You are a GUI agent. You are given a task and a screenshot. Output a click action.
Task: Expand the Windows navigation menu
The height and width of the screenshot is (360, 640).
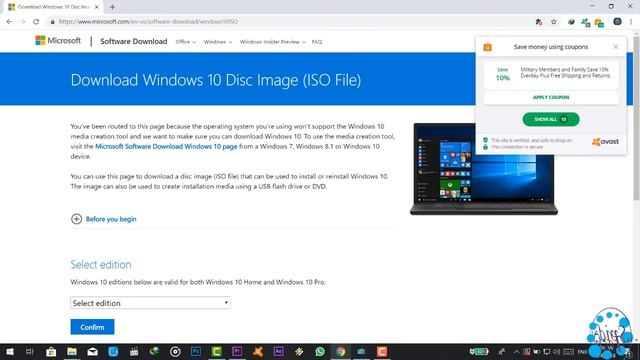pos(218,42)
